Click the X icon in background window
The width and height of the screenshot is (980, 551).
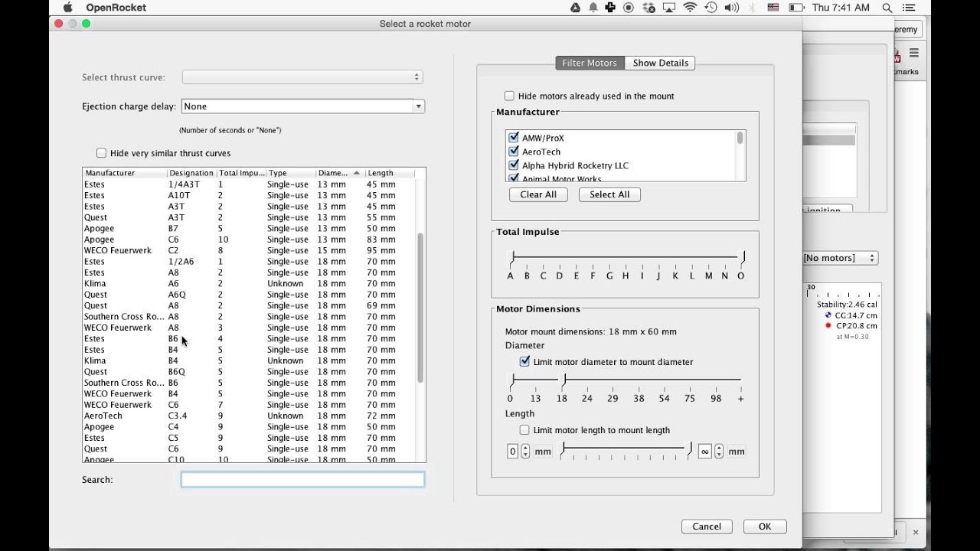915,532
